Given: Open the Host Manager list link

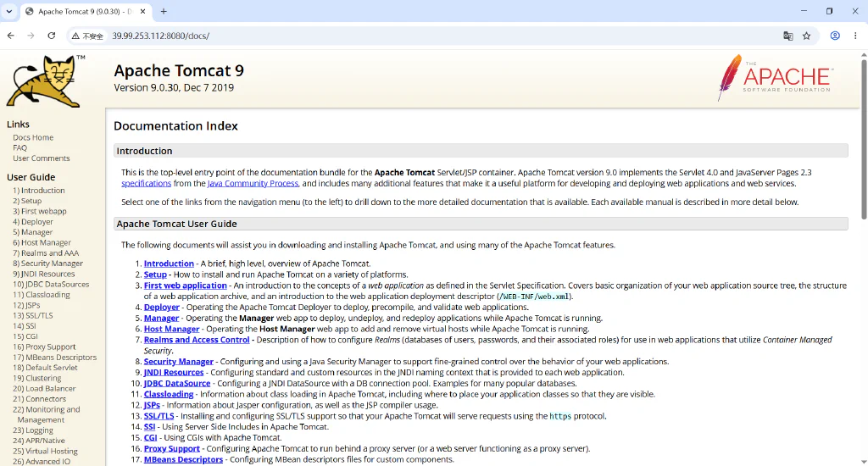Looking at the screenshot, I should coord(171,329).
